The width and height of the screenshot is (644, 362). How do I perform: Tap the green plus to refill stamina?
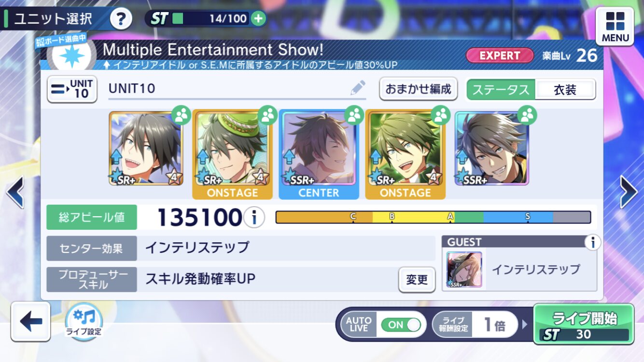pos(259,19)
